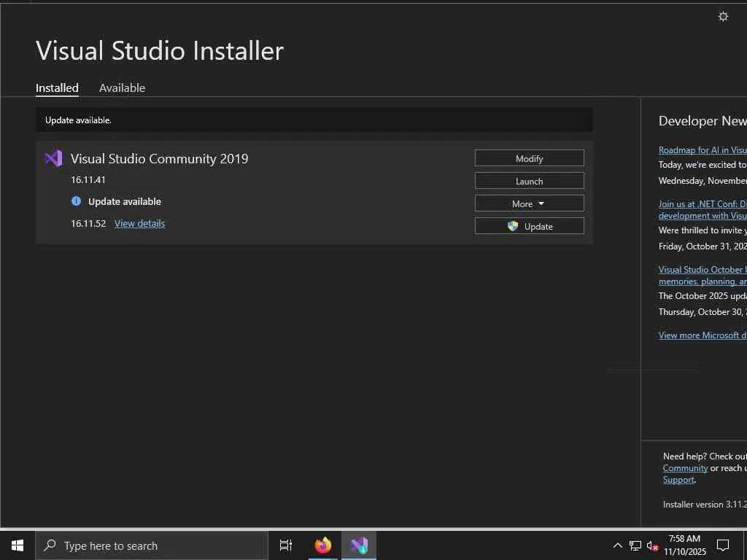Click available version text 16.11.52

(x=88, y=223)
